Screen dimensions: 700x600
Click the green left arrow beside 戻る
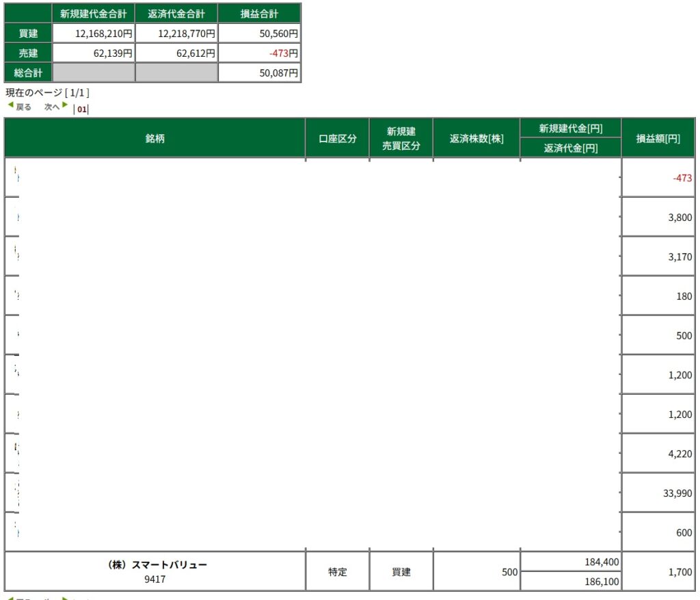[x=10, y=106]
